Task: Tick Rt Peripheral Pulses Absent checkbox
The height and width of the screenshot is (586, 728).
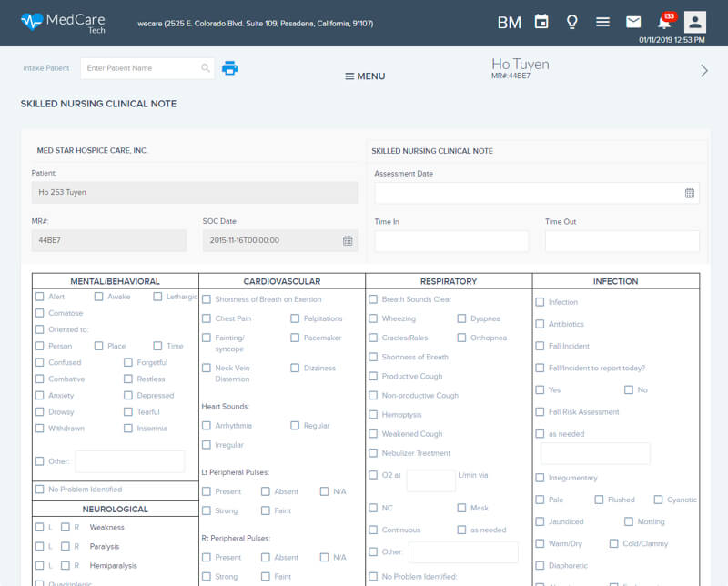Action: pyautogui.click(x=266, y=557)
